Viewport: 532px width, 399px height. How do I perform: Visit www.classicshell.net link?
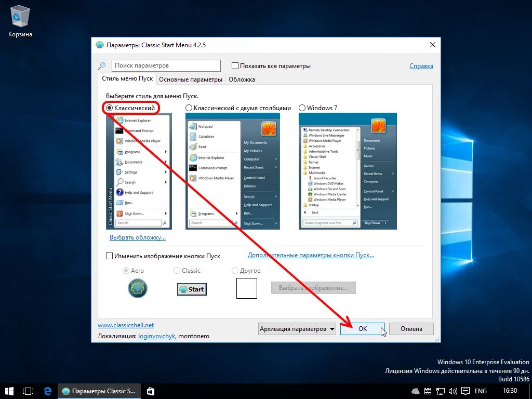click(x=126, y=325)
